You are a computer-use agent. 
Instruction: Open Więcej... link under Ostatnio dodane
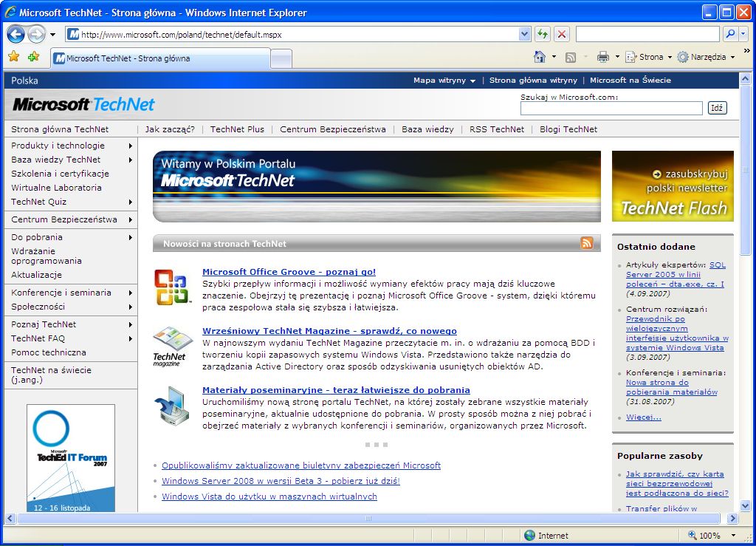pos(644,417)
